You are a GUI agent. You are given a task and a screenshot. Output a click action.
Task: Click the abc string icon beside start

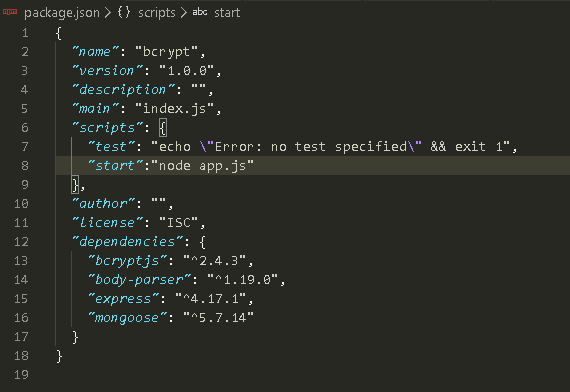pos(200,12)
